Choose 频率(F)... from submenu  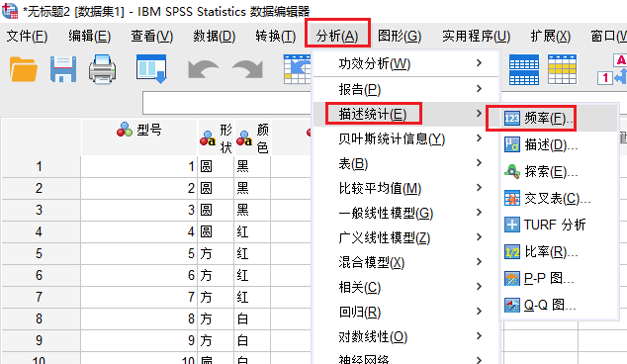[559, 119]
